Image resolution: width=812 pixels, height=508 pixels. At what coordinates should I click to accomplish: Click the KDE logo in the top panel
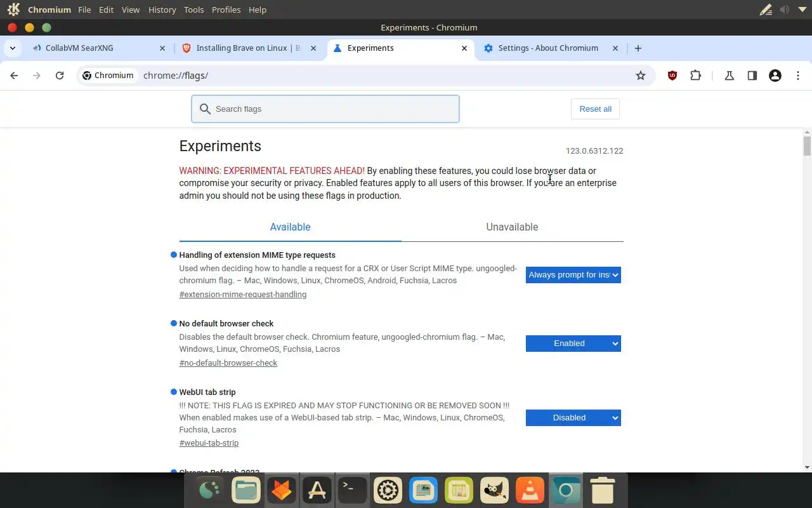[x=13, y=10]
